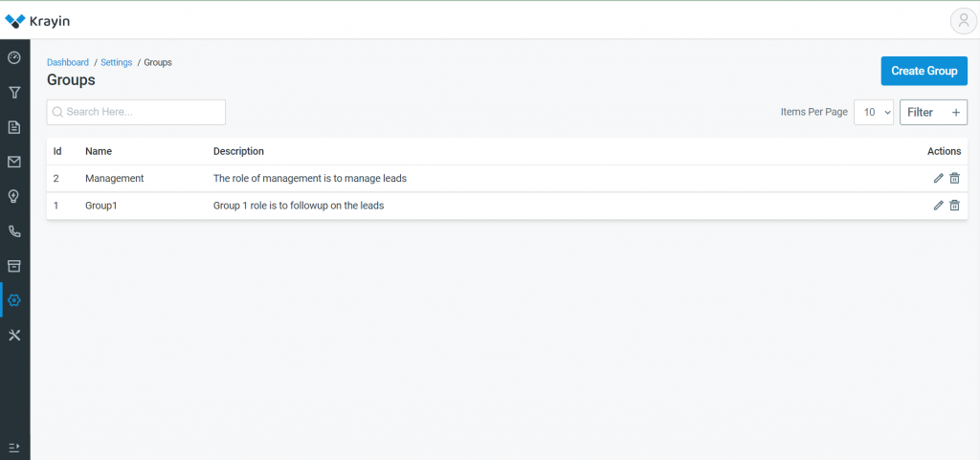This screenshot has width=980, height=460.
Task: Click the search magnifier icon
Action: click(x=57, y=112)
